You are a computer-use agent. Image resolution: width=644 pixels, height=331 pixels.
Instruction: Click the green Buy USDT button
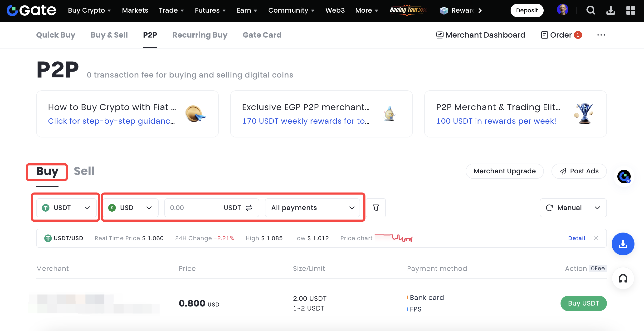click(x=583, y=303)
